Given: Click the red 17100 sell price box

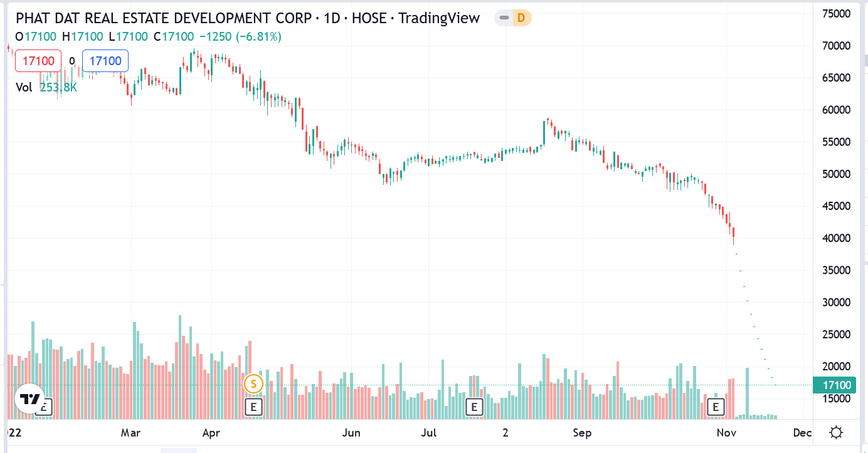Looking at the screenshot, I should [x=38, y=61].
